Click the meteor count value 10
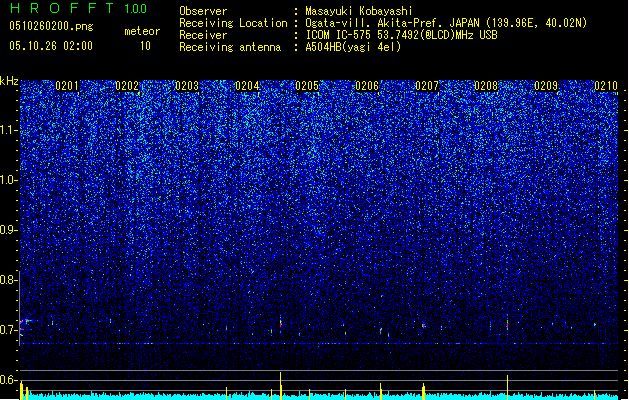629x400 pixels. (145, 46)
